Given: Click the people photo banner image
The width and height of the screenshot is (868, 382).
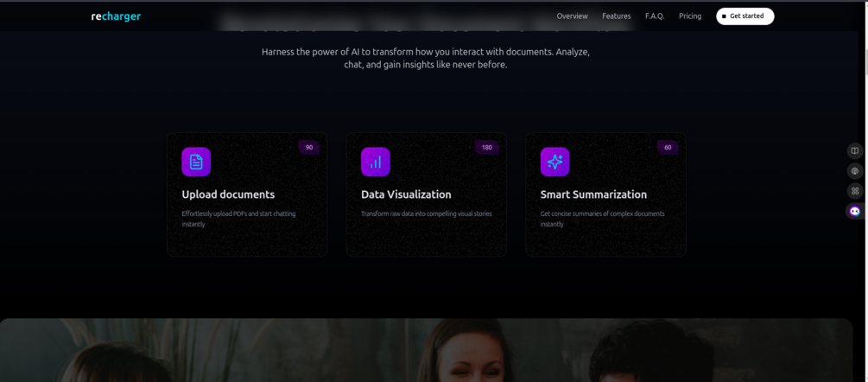Looking at the screenshot, I should click(427, 350).
